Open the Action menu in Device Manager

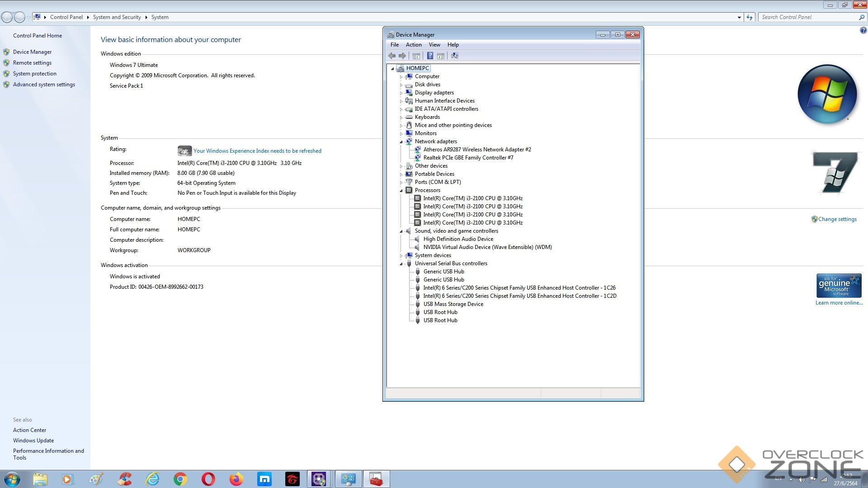pyautogui.click(x=413, y=45)
